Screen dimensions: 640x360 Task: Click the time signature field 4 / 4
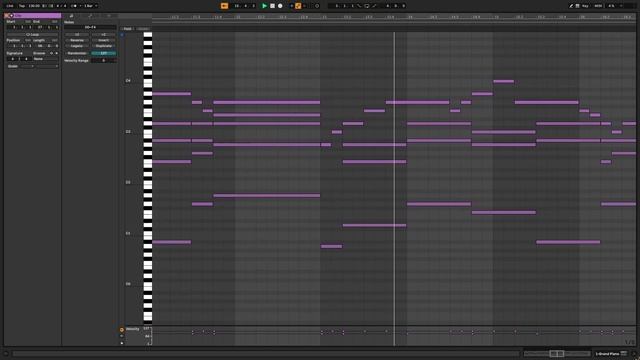(x=61, y=6)
